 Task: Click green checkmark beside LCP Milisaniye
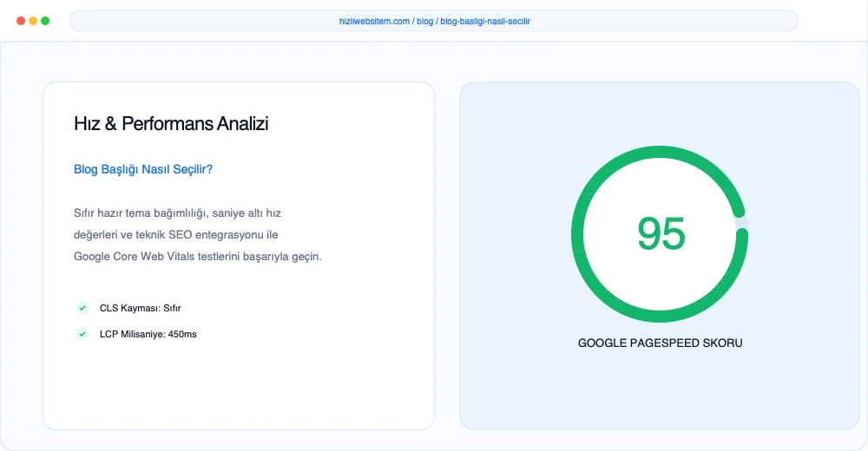coord(82,334)
